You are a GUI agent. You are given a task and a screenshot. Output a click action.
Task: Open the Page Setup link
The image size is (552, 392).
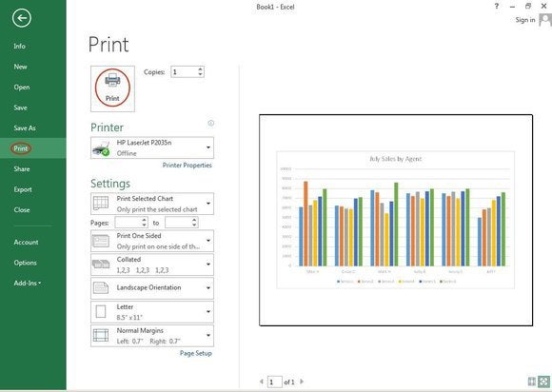(x=196, y=353)
